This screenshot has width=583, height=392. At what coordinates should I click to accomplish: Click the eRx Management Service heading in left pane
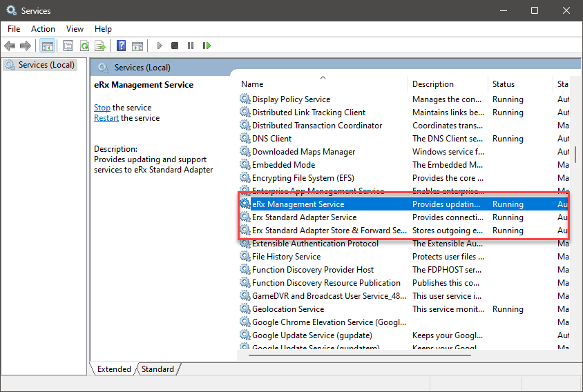(x=144, y=85)
